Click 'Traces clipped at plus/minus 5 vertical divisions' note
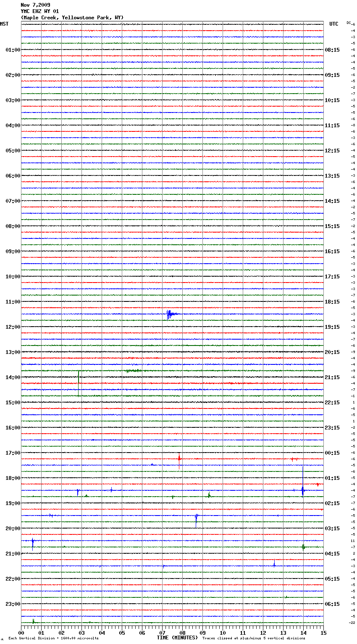357x644 pixels. pyautogui.click(x=254, y=639)
